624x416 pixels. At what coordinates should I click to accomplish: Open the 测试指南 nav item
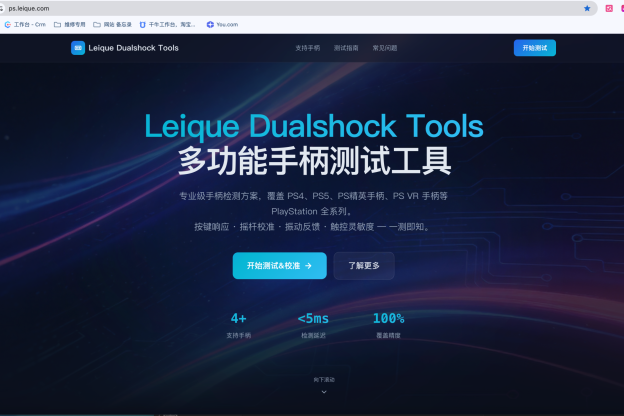point(346,48)
